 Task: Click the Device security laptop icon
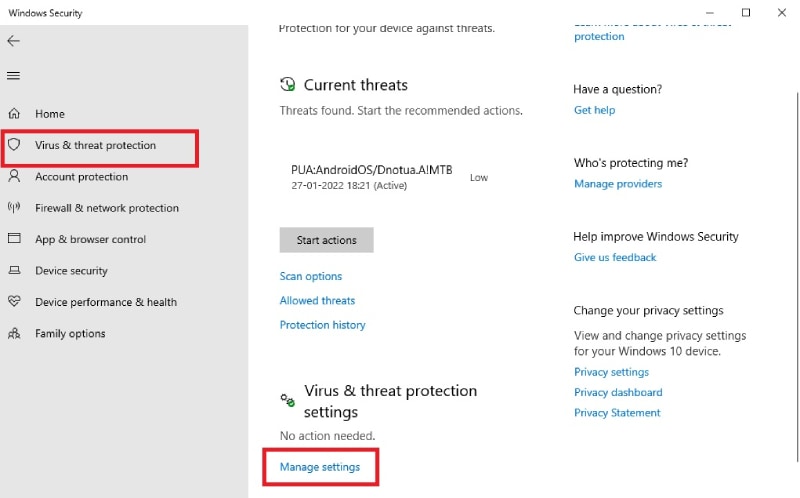click(x=14, y=271)
